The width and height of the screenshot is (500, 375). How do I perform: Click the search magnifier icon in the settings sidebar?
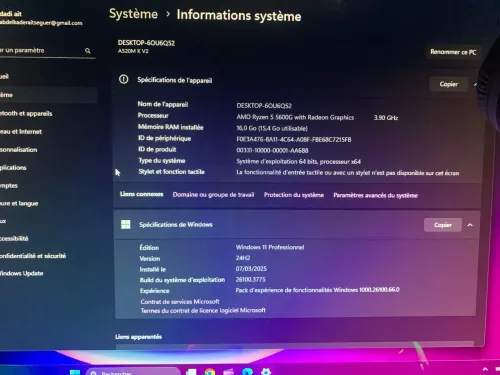click(x=88, y=51)
